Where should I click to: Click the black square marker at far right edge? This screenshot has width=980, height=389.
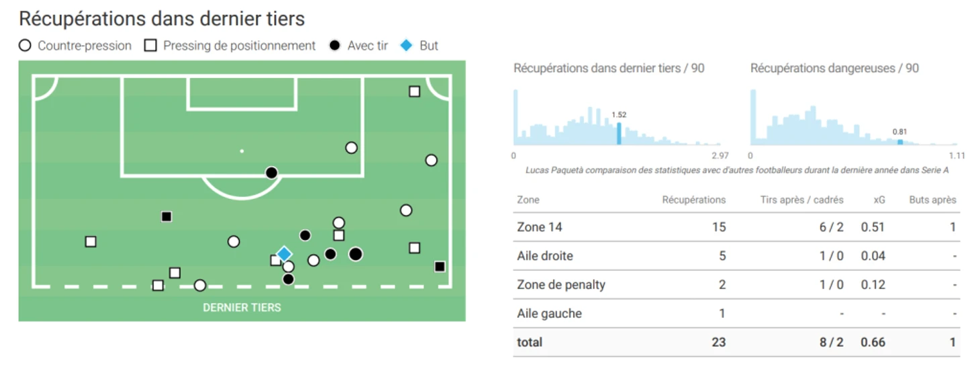point(440,267)
